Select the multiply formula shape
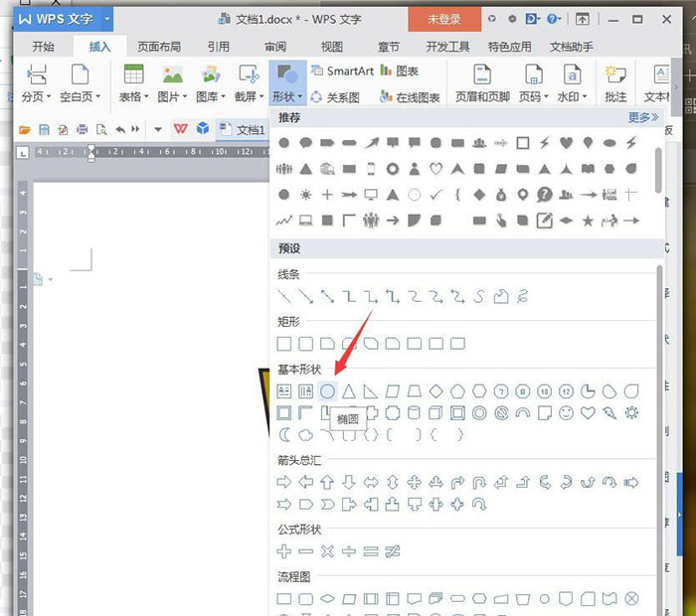The image size is (696, 616). (327, 551)
